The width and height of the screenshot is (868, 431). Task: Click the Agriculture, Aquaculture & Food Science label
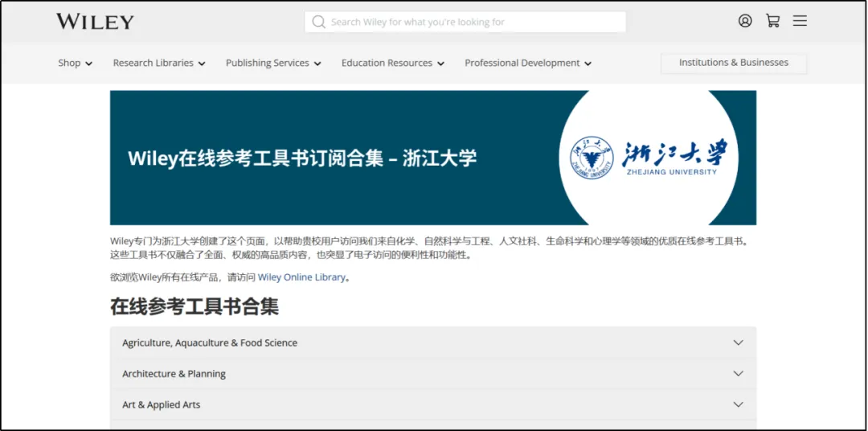click(210, 343)
